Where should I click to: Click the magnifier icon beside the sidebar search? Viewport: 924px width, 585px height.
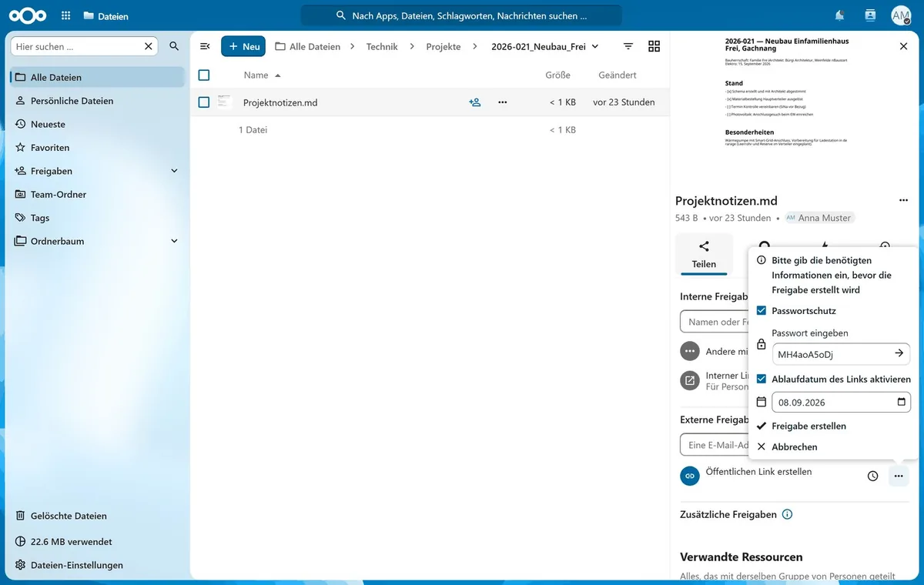pyautogui.click(x=174, y=46)
